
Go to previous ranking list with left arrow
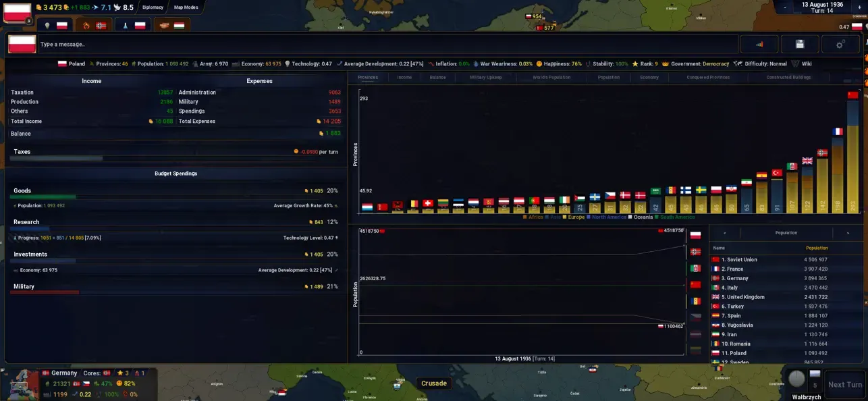pos(724,233)
